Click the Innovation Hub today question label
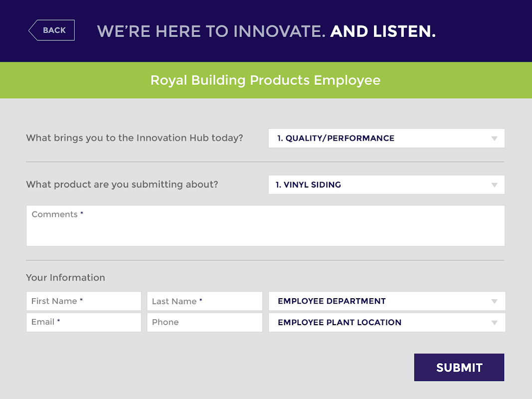 pyautogui.click(x=135, y=138)
